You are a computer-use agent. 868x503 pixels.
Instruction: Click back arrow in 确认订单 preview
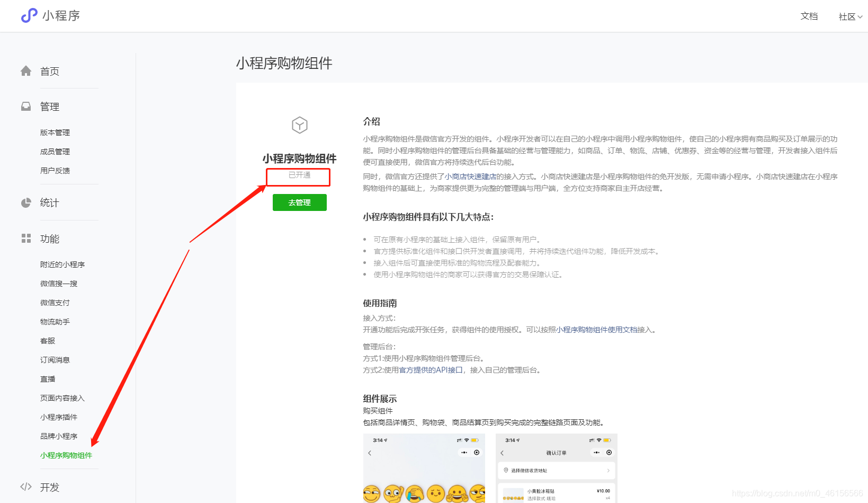[x=502, y=453]
